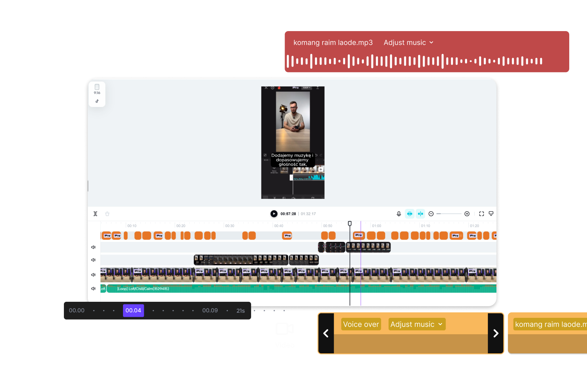Mute the Lofi/Chill/Calm audio track

(93, 289)
